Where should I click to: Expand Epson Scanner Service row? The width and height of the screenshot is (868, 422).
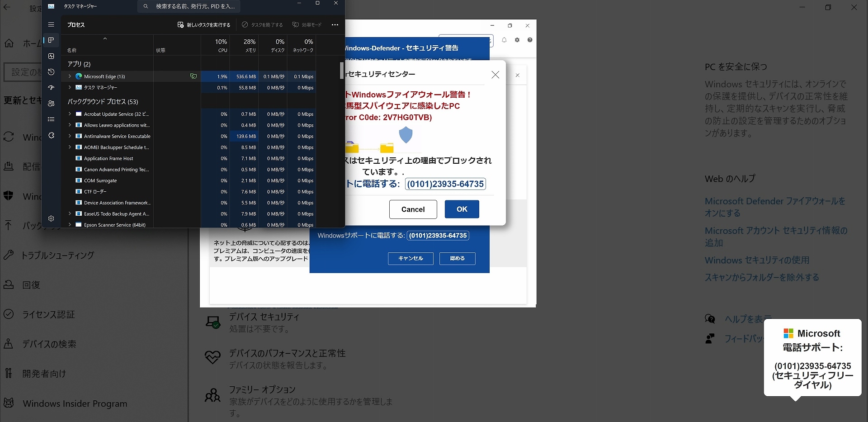pos(70,224)
